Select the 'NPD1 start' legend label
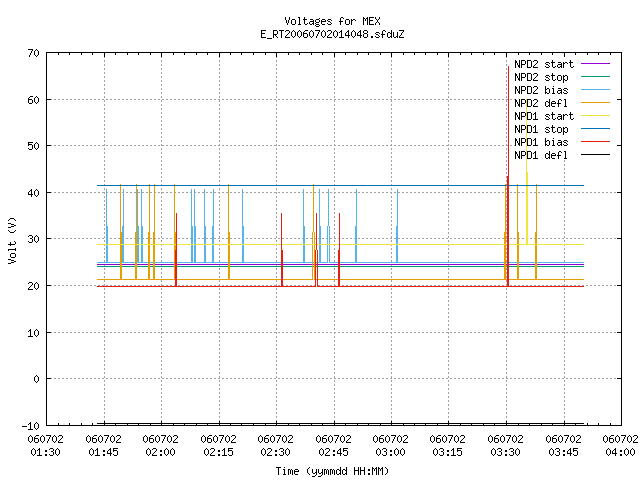640x480 pixels. point(544,116)
